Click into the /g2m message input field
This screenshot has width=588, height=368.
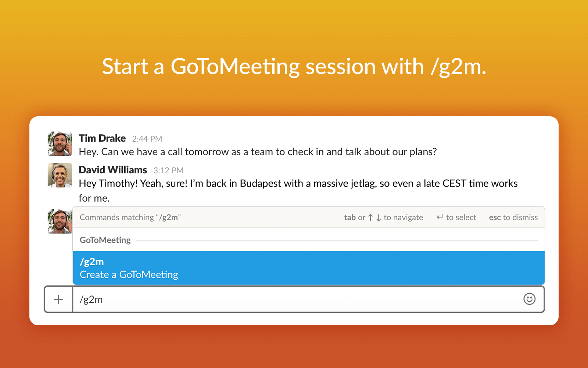tap(298, 299)
